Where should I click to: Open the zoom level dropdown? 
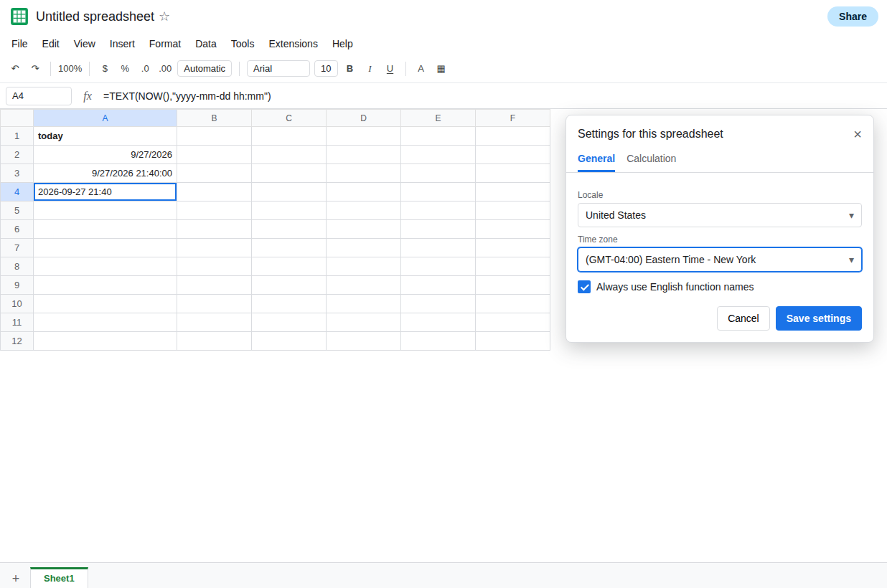point(70,69)
